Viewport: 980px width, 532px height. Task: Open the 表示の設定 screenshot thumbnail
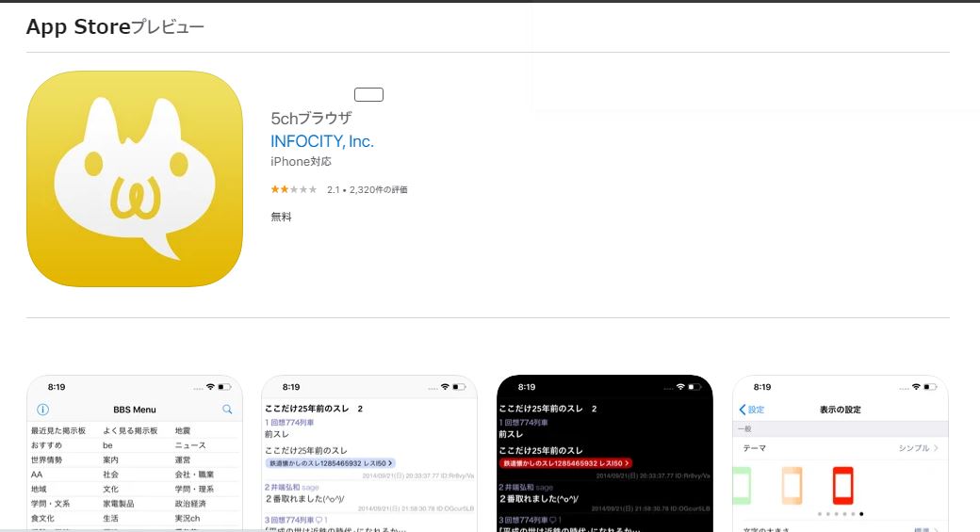point(840,453)
